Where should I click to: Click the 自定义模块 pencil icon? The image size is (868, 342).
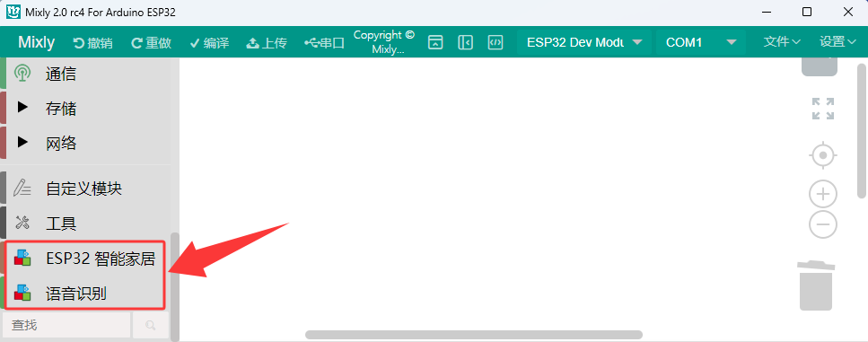click(x=22, y=189)
